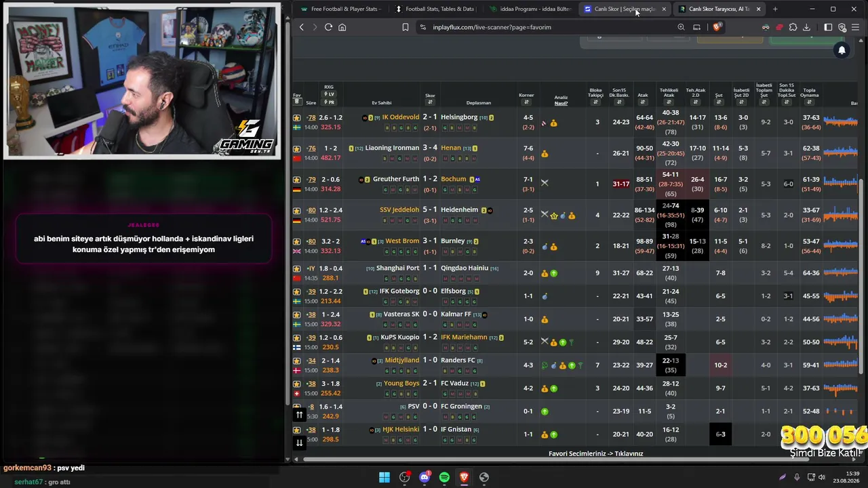Open Discord from the taskbar
Viewport: 868px width, 488px height.
point(425,477)
